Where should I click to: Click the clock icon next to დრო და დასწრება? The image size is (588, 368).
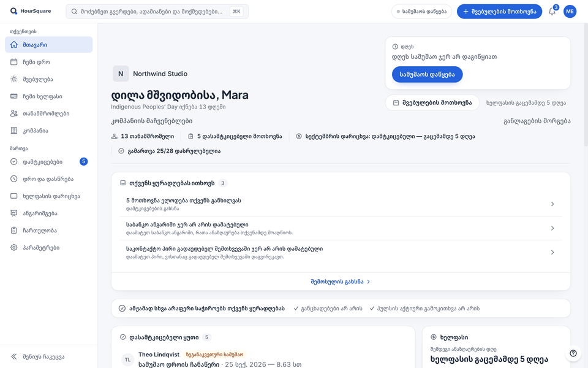[14, 178]
